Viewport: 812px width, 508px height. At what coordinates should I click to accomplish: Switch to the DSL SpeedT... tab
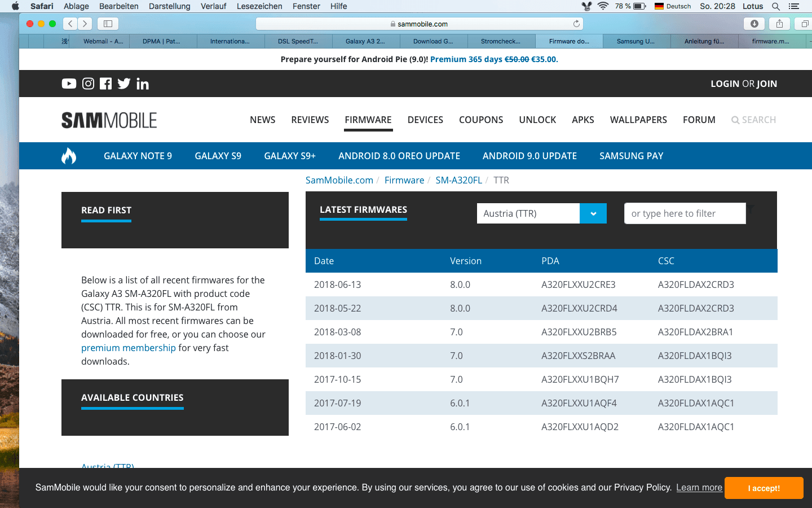point(298,41)
